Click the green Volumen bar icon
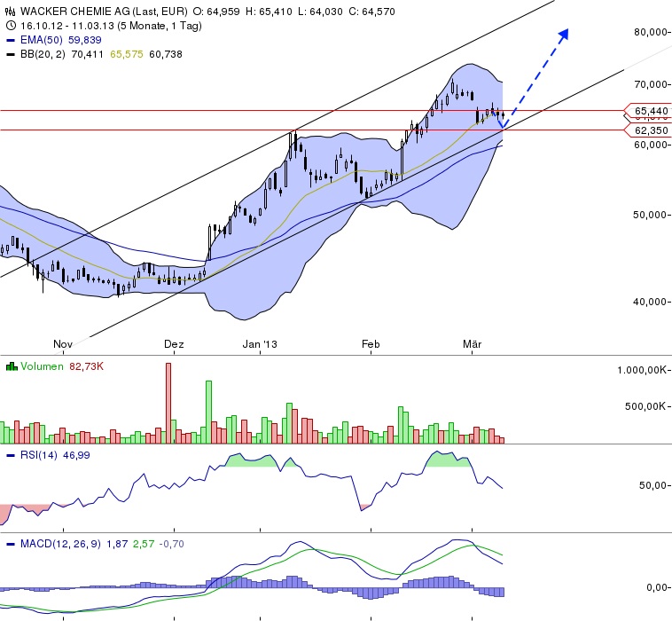672x621 pixels. click(x=12, y=366)
